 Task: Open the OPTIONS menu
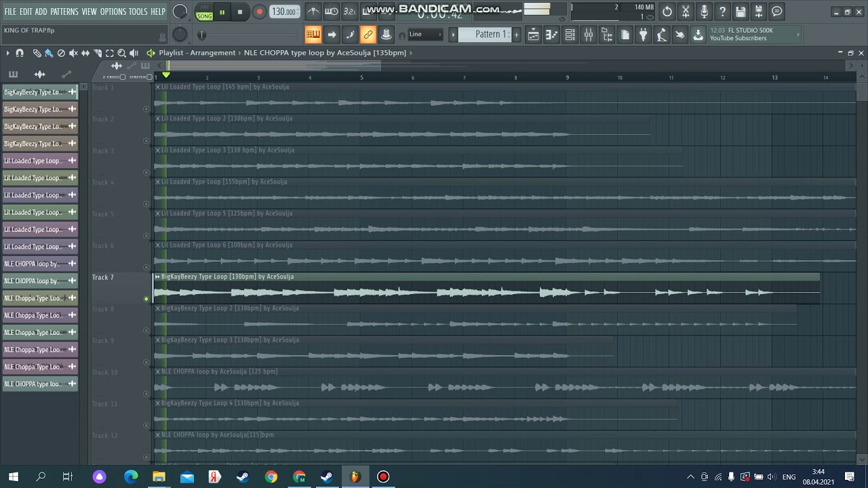click(113, 12)
